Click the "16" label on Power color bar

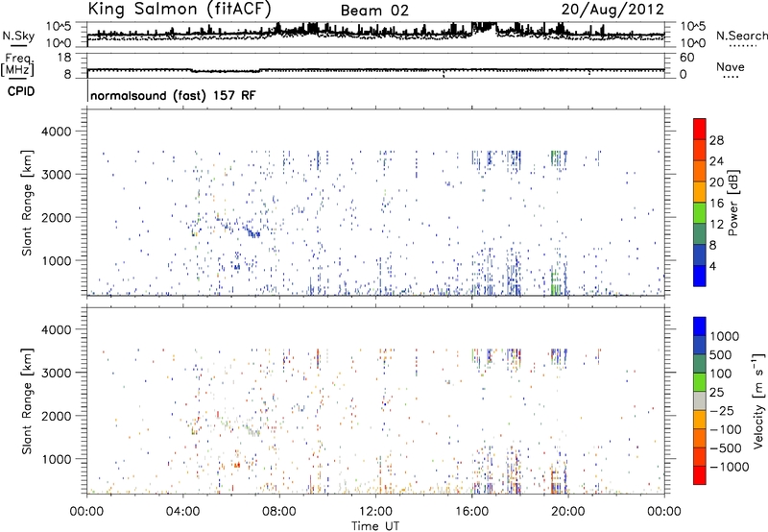(716, 204)
